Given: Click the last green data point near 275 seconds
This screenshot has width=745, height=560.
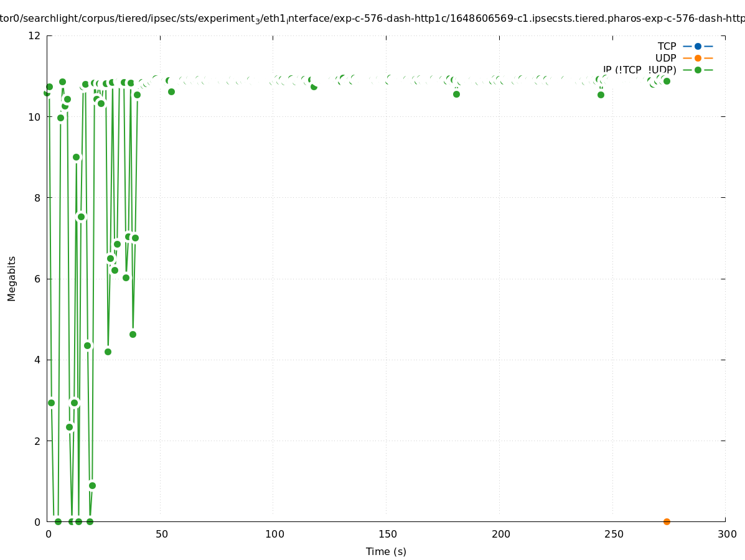Looking at the screenshot, I should click(x=667, y=81).
